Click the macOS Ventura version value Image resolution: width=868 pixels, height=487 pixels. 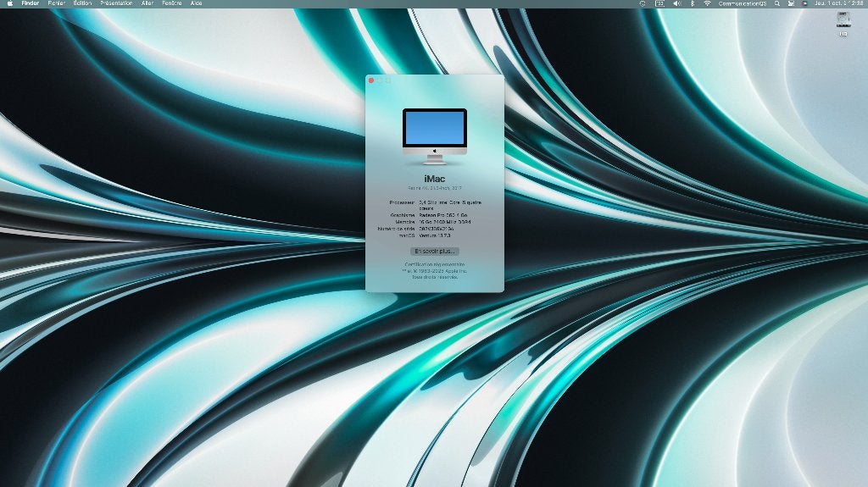pyautogui.click(x=435, y=235)
